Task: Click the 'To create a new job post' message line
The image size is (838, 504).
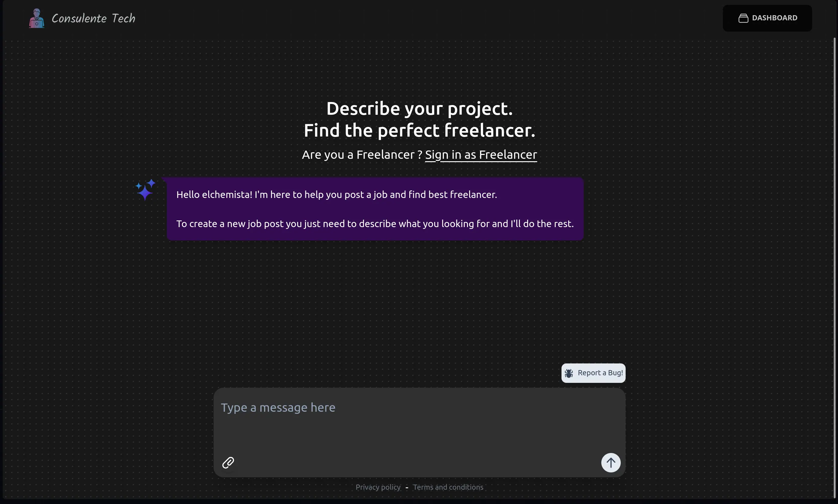Action: click(374, 224)
